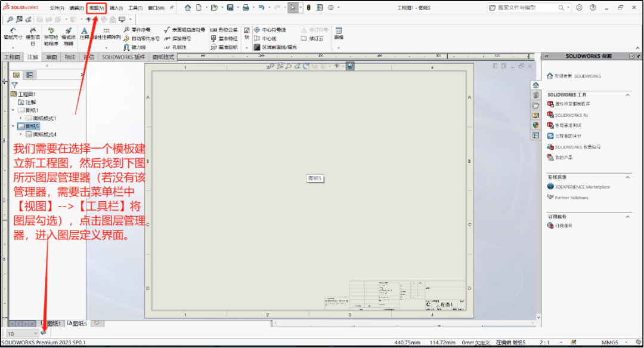Open the layer dropdown showing 10
The image size is (644, 348).
point(35,332)
